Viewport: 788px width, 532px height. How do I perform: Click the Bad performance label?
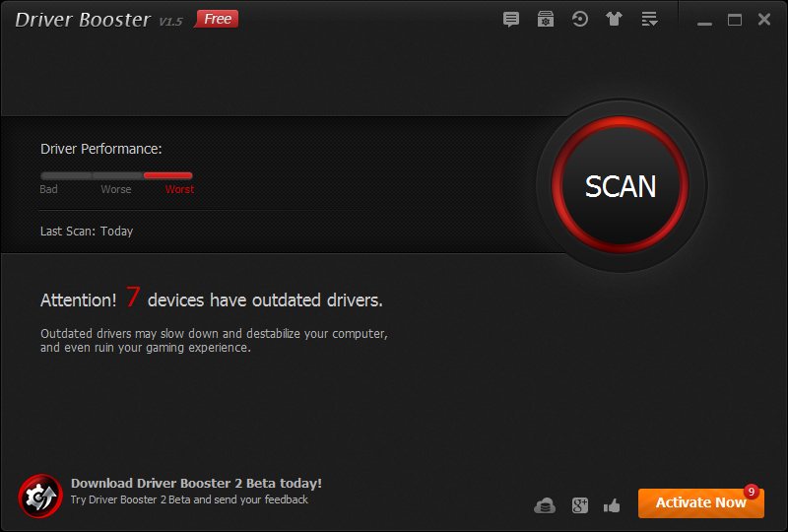coord(48,189)
